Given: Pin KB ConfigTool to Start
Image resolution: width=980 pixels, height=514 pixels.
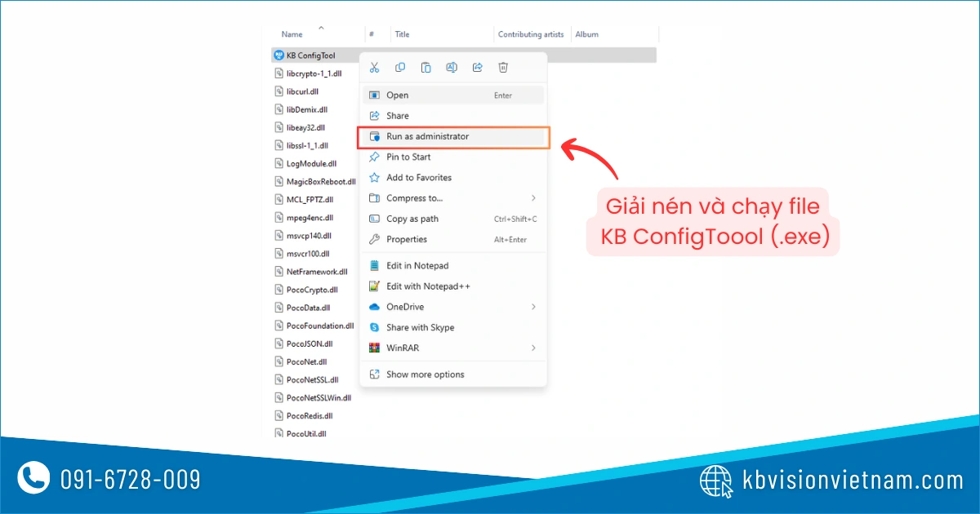Looking at the screenshot, I should [408, 157].
